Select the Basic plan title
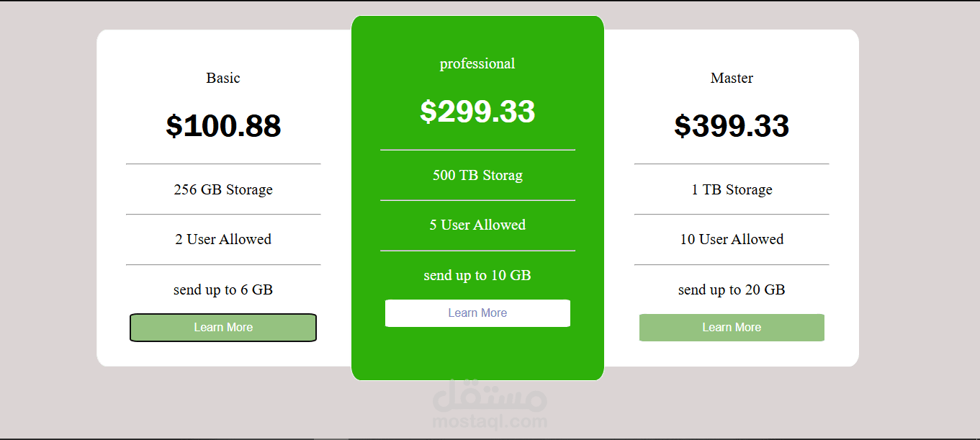This screenshot has height=440, width=980. click(223, 78)
